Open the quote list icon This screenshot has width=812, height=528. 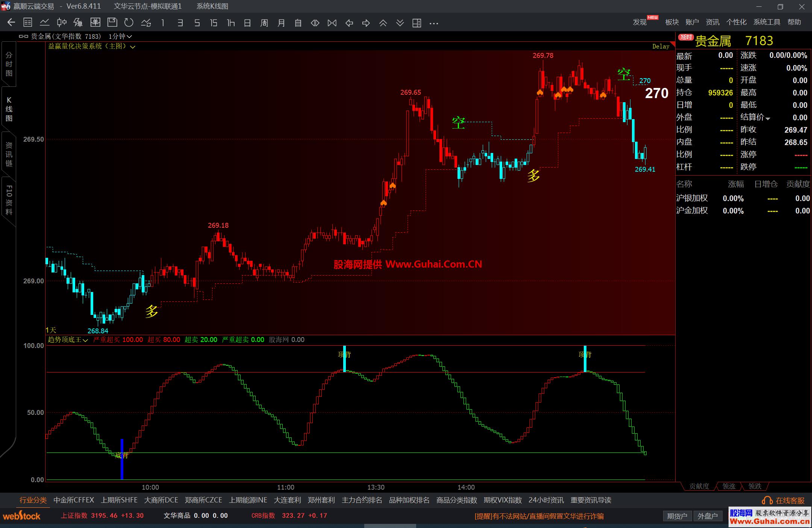[x=28, y=23]
